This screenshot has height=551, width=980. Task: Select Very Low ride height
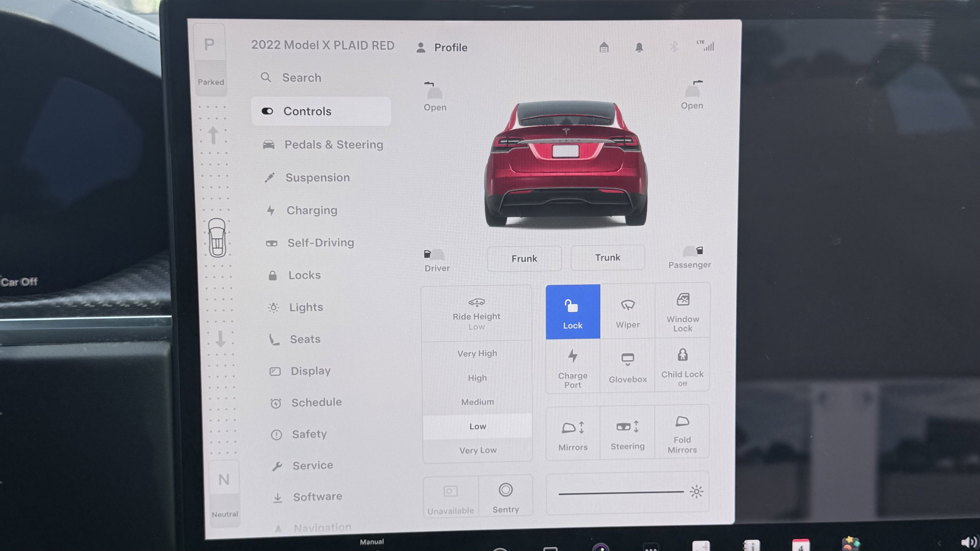coord(478,450)
